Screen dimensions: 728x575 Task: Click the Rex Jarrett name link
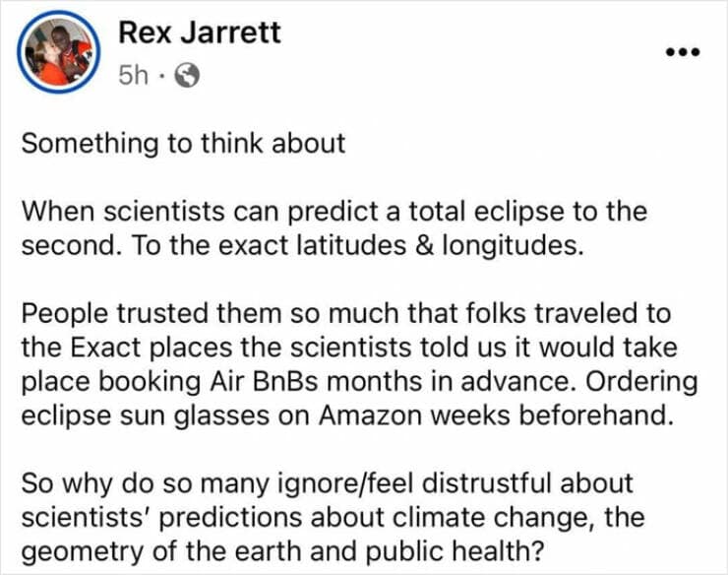coord(199,32)
